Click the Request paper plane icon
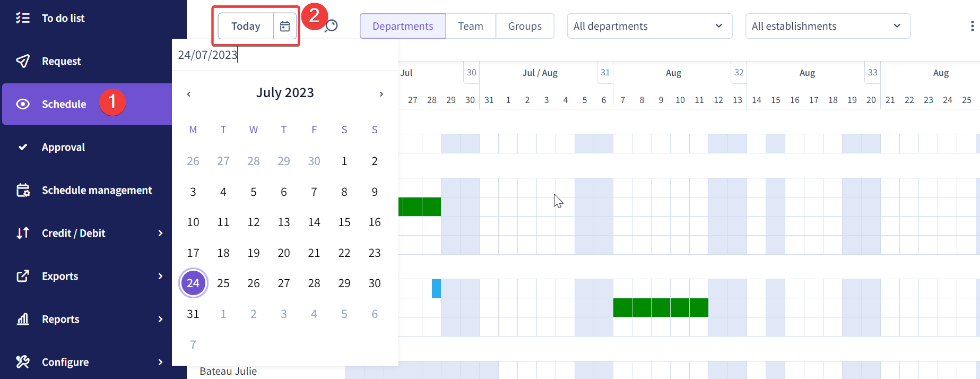 click(23, 61)
